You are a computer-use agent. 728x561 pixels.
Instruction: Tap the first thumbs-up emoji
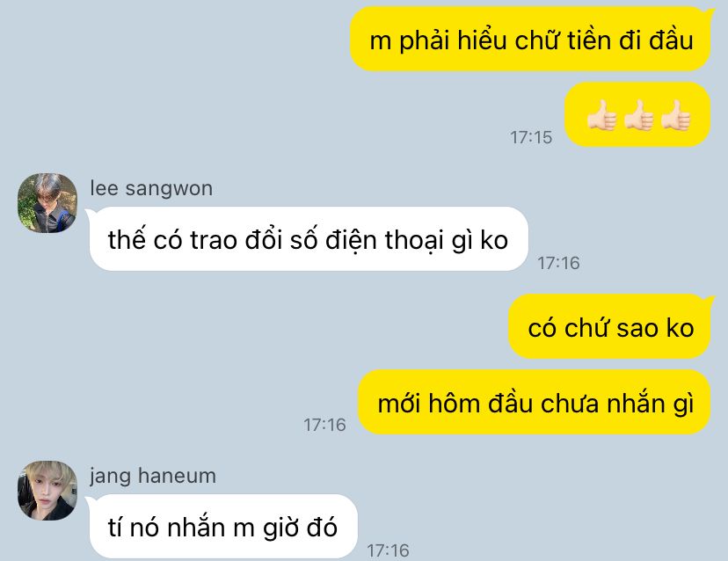click(601, 115)
